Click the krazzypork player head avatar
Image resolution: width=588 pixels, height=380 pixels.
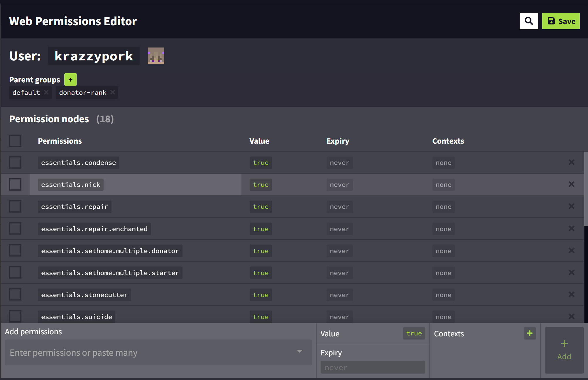tap(156, 56)
